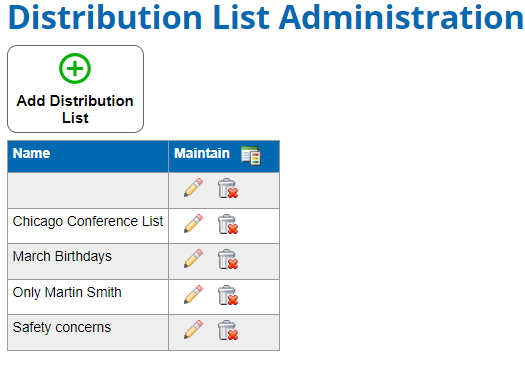525x373 pixels.
Task: Select the Maintain column header text
Action: (x=202, y=153)
